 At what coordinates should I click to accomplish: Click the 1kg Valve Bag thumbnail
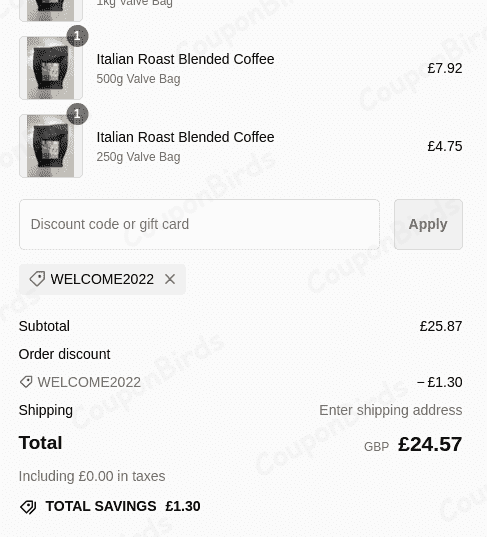click(51, 10)
